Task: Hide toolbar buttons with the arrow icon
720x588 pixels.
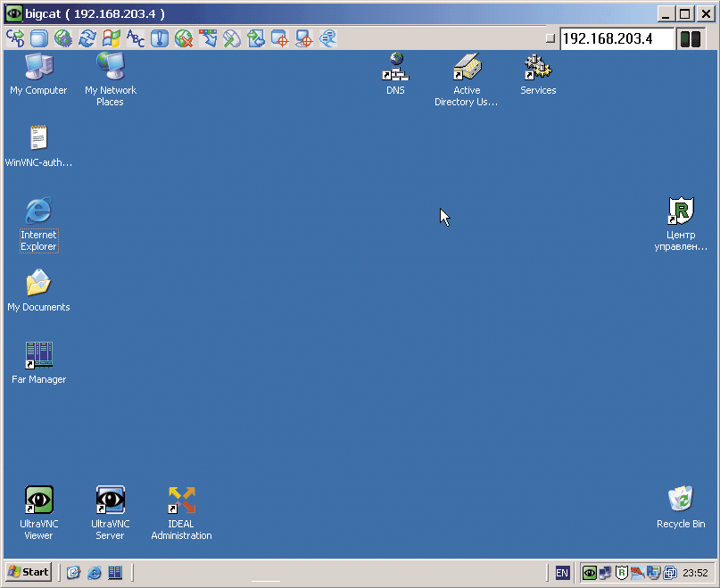Action: pos(208,38)
